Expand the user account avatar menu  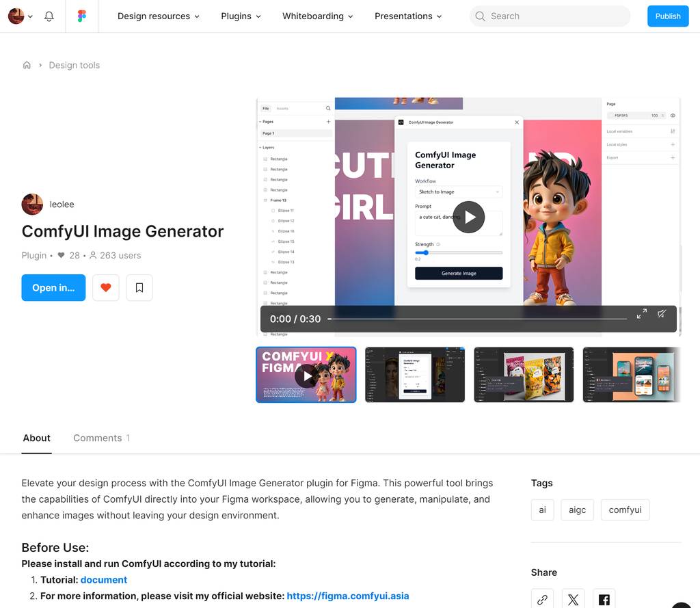[20, 16]
